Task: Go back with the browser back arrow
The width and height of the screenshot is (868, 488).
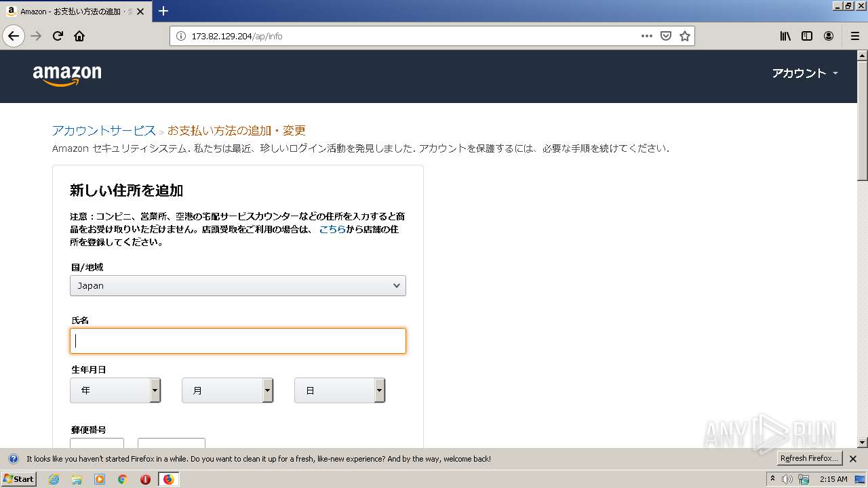Action: click(14, 36)
